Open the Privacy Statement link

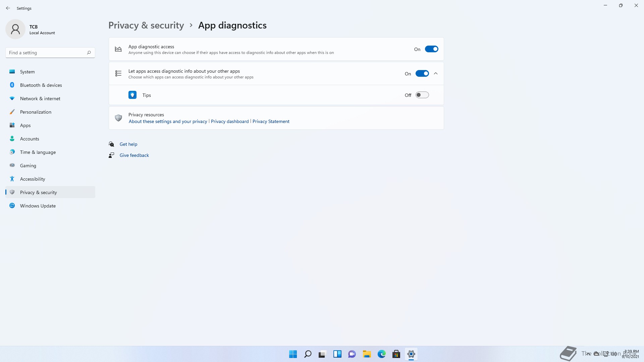(x=271, y=121)
